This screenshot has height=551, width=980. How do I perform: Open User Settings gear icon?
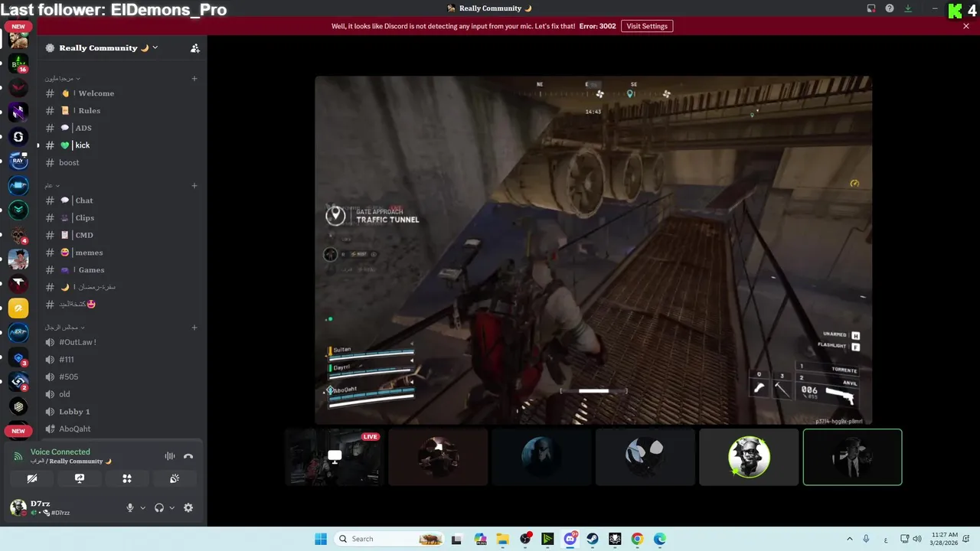[188, 507]
